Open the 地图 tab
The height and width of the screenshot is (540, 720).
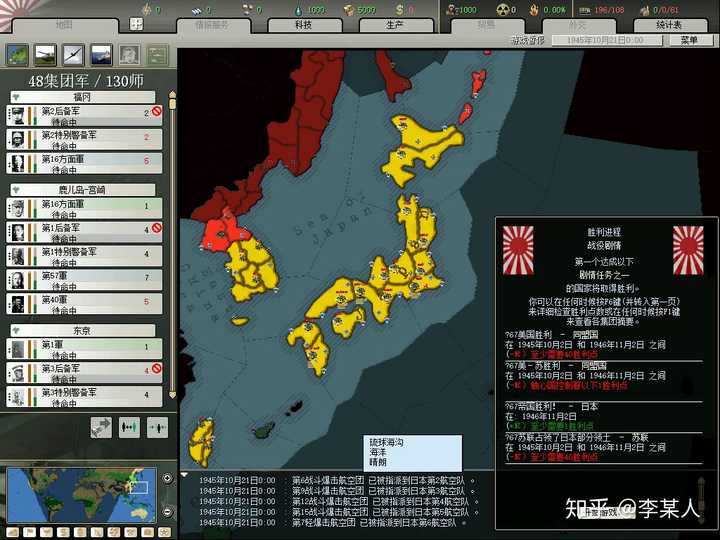point(64,25)
